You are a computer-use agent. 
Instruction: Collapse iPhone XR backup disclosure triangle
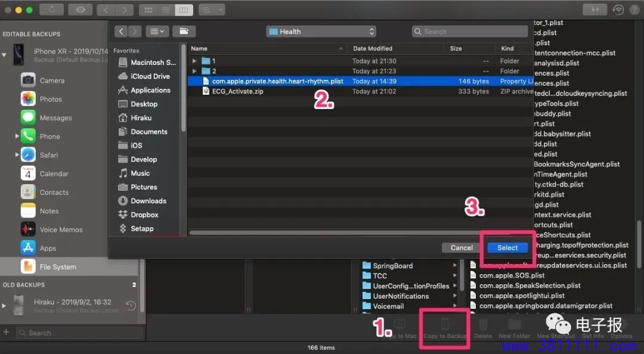4,55
